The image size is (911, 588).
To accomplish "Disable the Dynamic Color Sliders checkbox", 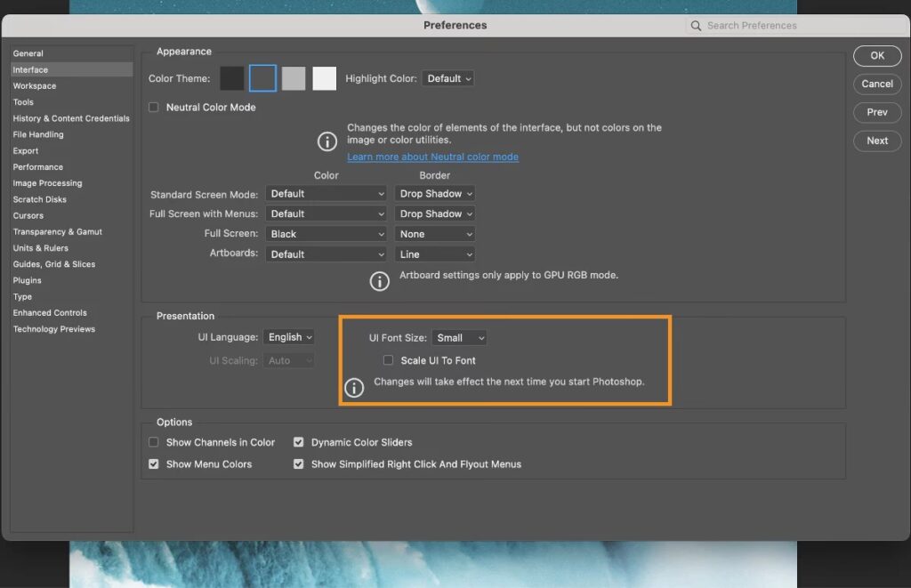I will point(299,442).
